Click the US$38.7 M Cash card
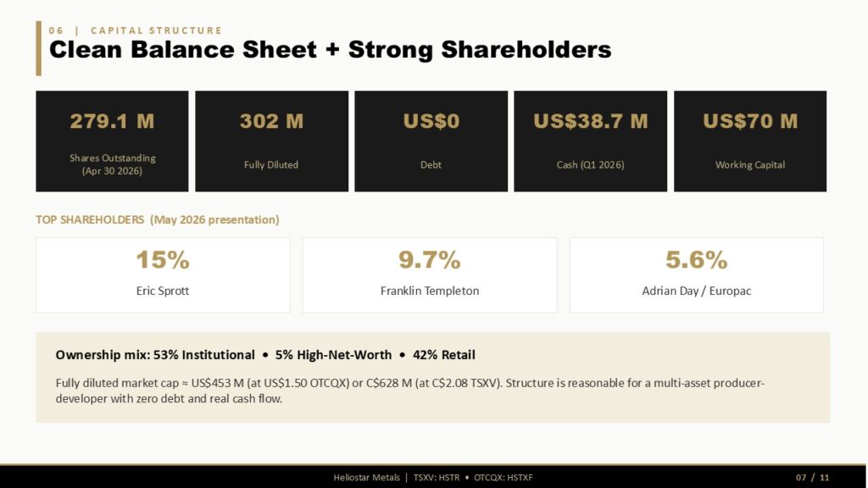868x488 pixels. (x=591, y=141)
